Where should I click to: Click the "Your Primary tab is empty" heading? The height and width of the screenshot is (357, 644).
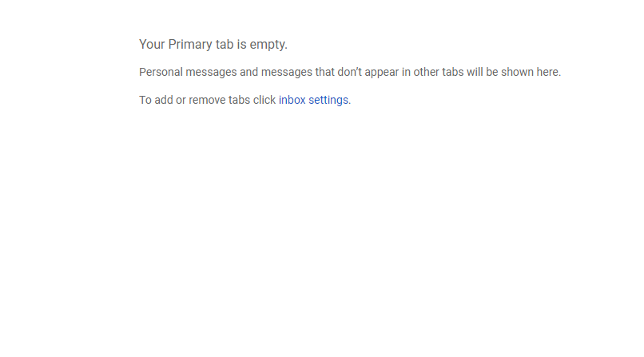[213, 45]
